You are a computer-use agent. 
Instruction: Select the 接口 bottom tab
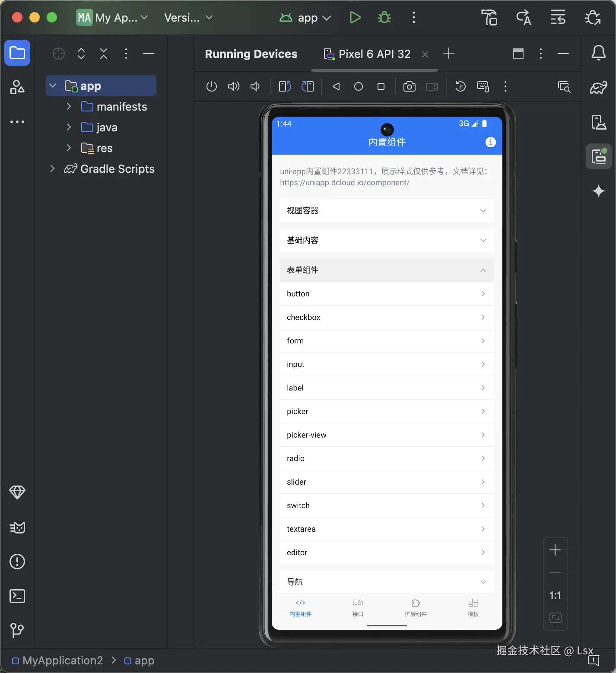point(358,608)
